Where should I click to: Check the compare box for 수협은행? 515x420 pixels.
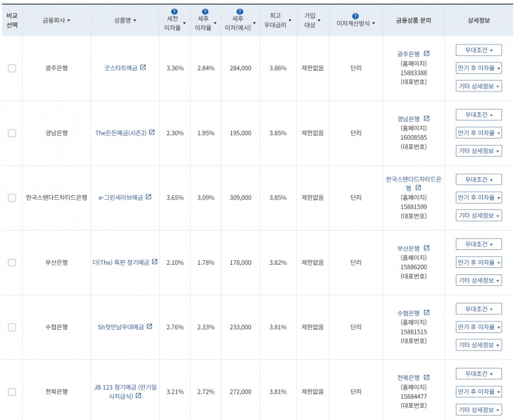pyautogui.click(x=12, y=327)
